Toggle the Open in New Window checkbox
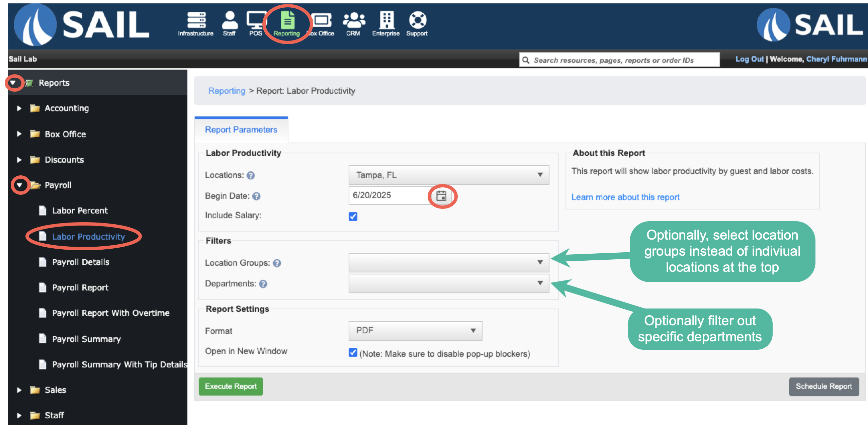 [x=353, y=352]
